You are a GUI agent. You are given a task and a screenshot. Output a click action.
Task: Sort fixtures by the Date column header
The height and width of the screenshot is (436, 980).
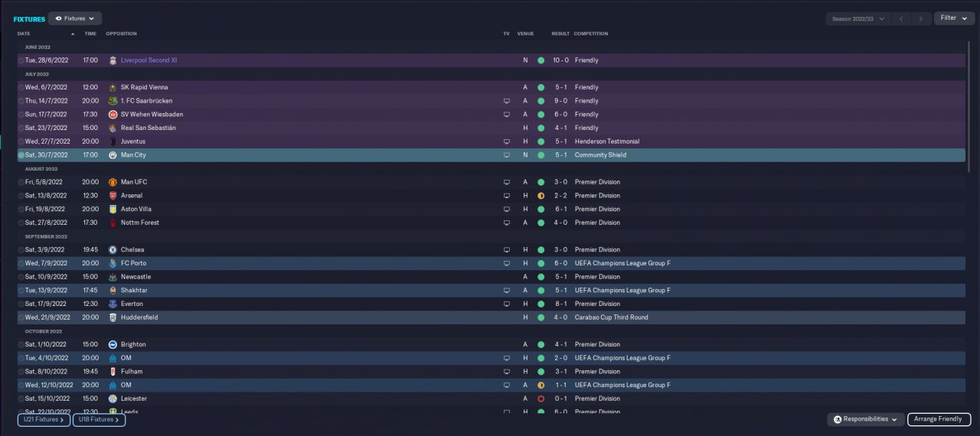(24, 34)
